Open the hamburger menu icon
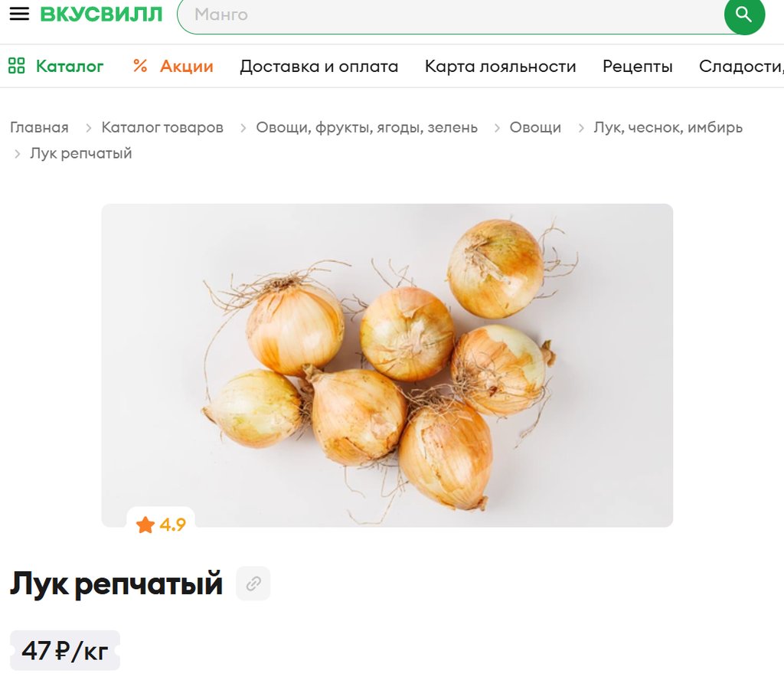784x677 pixels. coord(19,14)
